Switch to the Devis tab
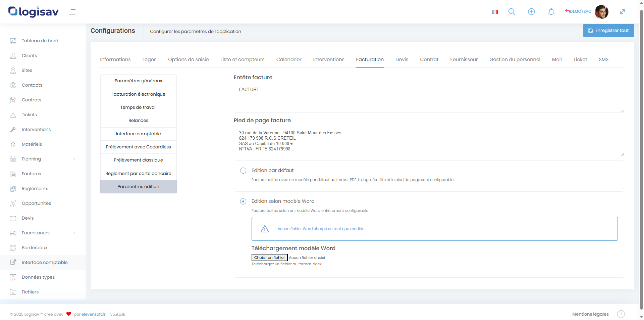This screenshot has width=644, height=320. click(401, 59)
